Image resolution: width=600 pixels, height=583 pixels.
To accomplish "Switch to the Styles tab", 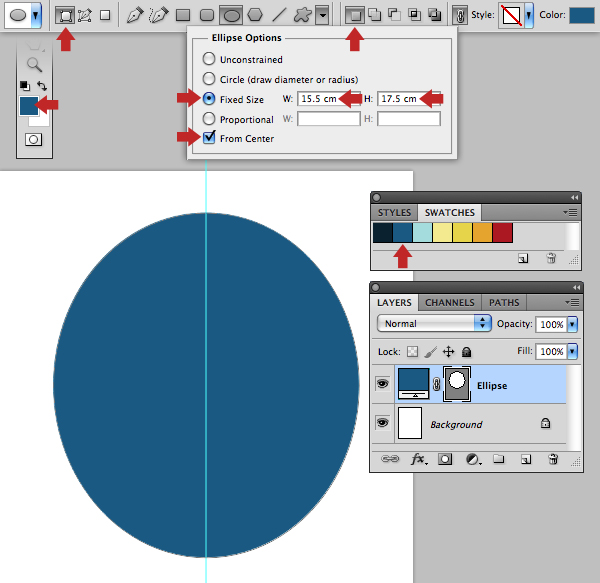I will (394, 212).
